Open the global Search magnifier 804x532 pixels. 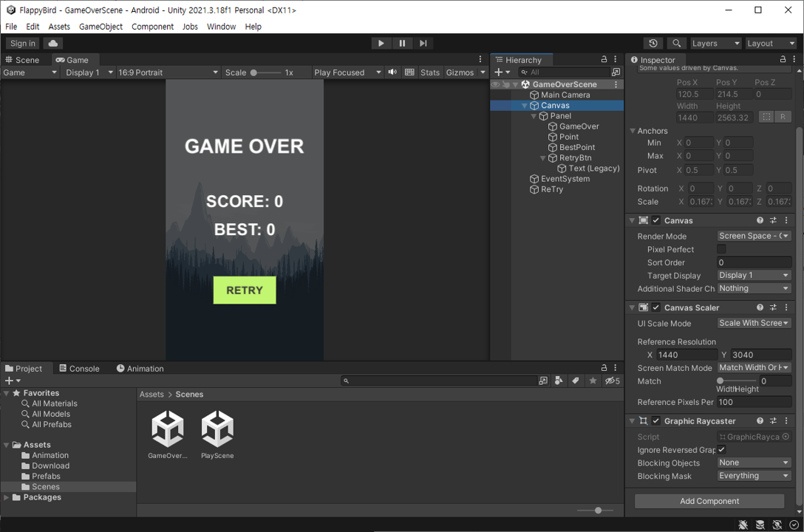pyautogui.click(x=677, y=44)
